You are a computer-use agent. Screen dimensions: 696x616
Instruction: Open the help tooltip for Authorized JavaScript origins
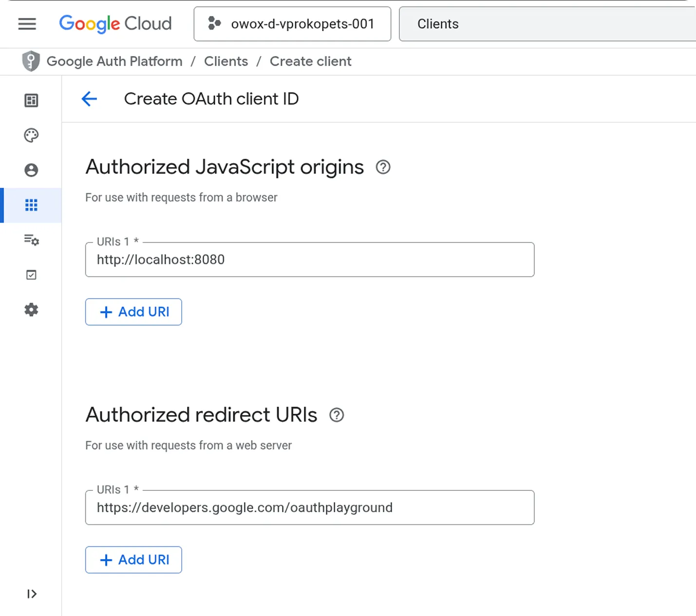point(383,167)
